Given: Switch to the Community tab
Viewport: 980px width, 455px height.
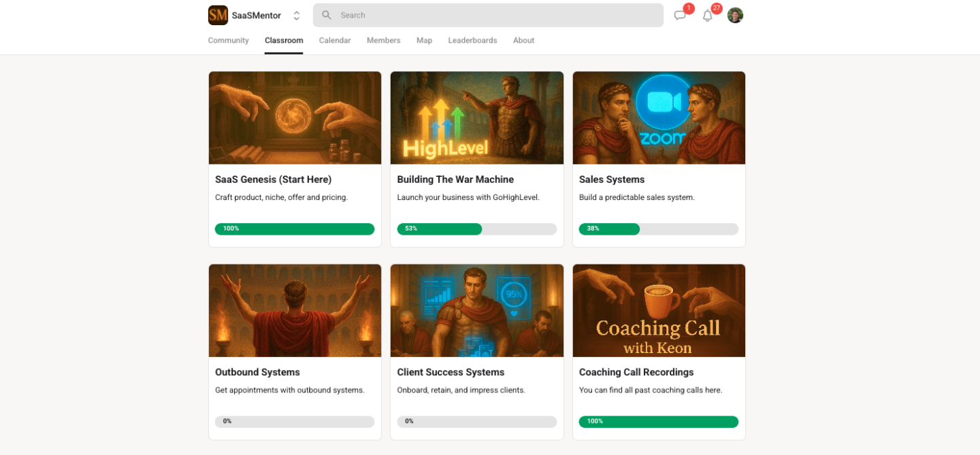Looking at the screenshot, I should point(229,41).
